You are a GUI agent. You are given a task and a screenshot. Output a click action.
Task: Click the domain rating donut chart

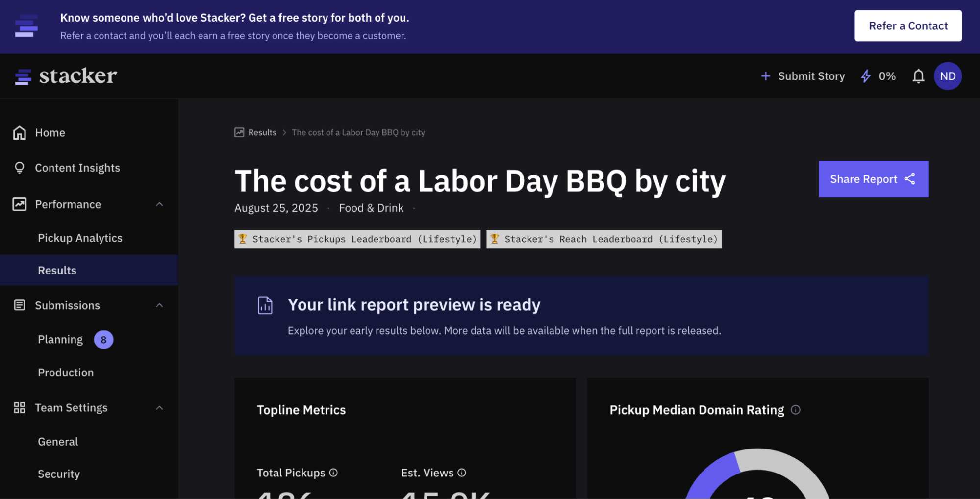(757, 474)
